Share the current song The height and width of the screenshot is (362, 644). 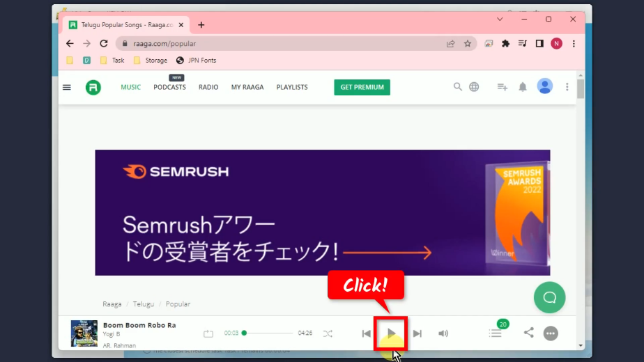pyautogui.click(x=528, y=333)
